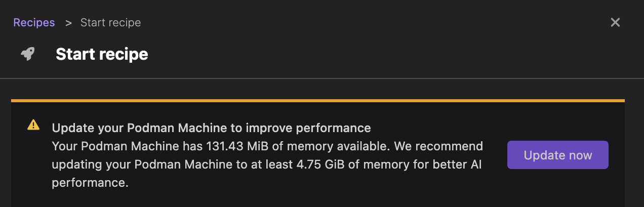Viewport: 644px width, 207px height.
Task: Go back to Recipes via breadcrumb
Action: click(x=34, y=23)
